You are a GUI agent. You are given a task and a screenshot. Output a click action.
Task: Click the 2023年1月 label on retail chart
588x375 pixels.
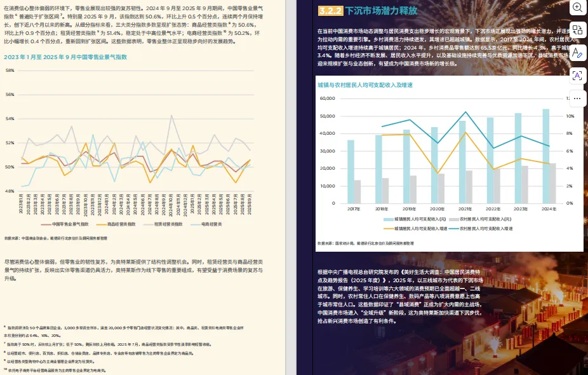(x=21, y=204)
